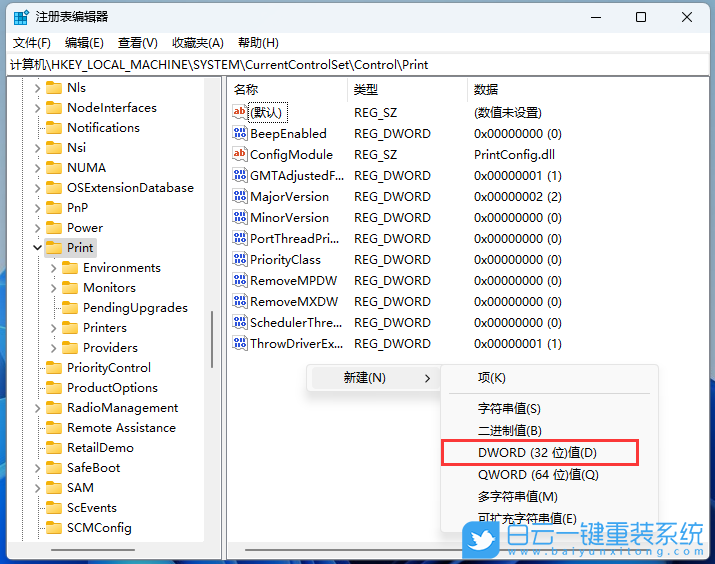This screenshot has width=715, height=564.
Task: Open the 帮助(H) menu
Action: (258, 43)
